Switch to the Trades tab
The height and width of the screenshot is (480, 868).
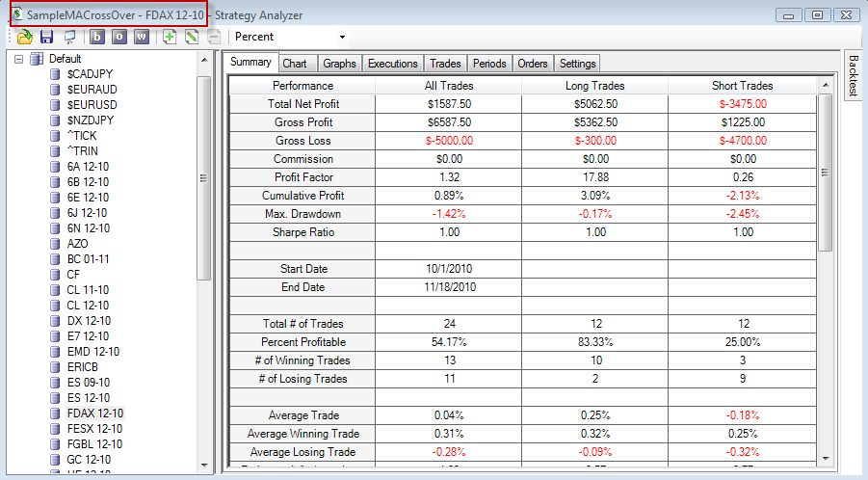[x=445, y=64]
